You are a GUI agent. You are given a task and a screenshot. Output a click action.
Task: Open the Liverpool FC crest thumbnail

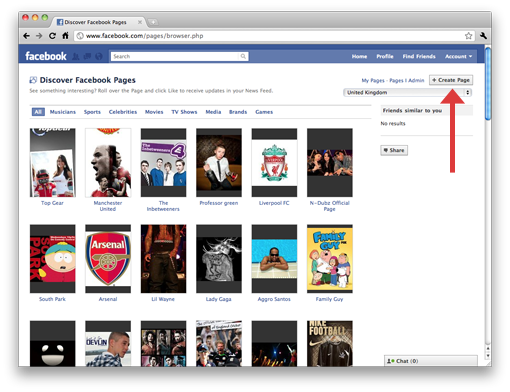click(x=274, y=163)
